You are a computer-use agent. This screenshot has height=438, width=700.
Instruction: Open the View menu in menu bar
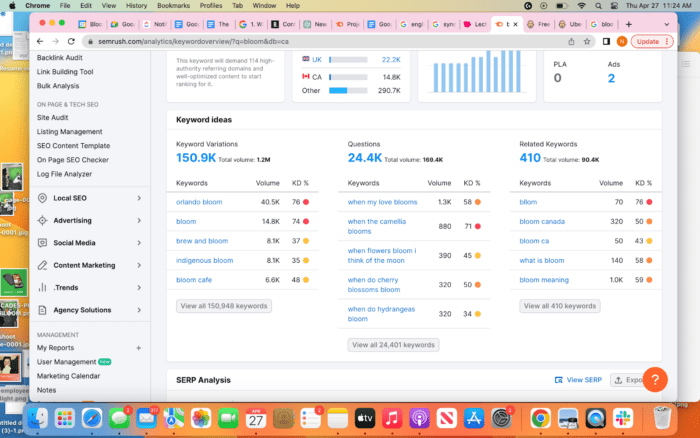coord(108,6)
